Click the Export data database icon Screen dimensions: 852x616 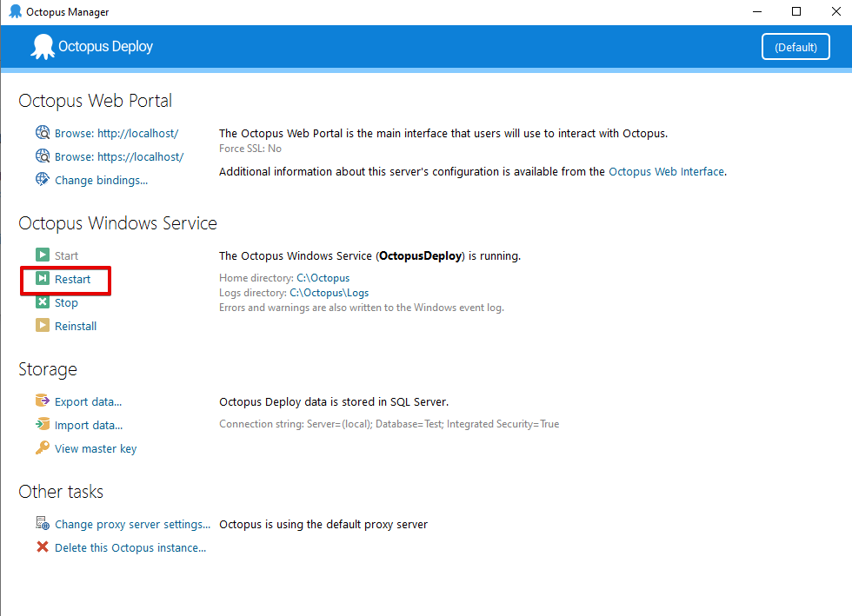tap(43, 401)
